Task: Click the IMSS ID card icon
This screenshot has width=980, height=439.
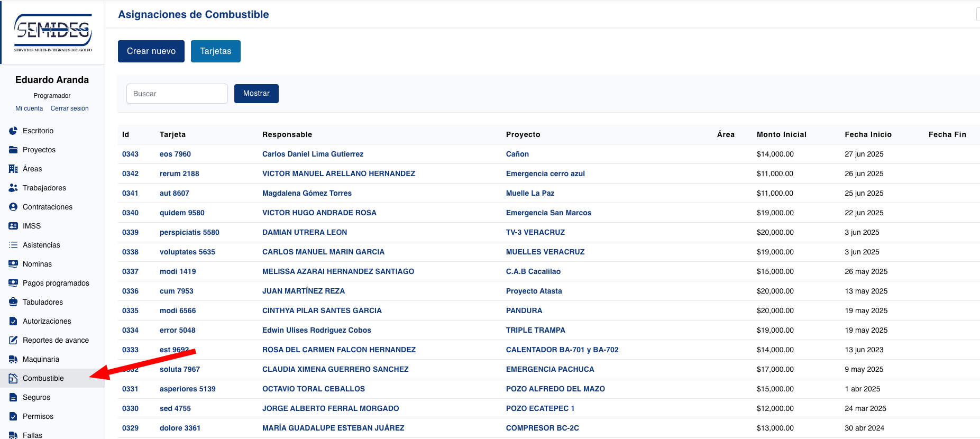Action: click(x=13, y=226)
